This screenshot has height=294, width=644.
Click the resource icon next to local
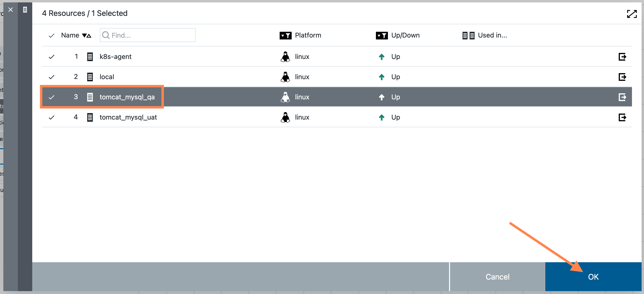(x=90, y=77)
